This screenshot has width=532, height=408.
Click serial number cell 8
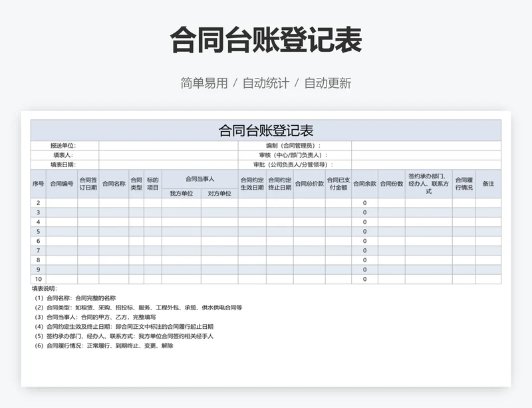[39, 260]
